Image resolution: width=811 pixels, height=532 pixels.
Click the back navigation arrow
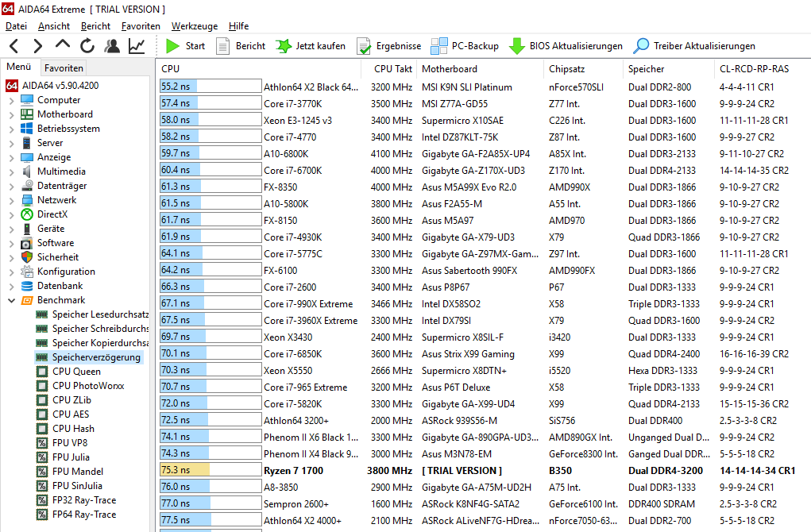14,46
